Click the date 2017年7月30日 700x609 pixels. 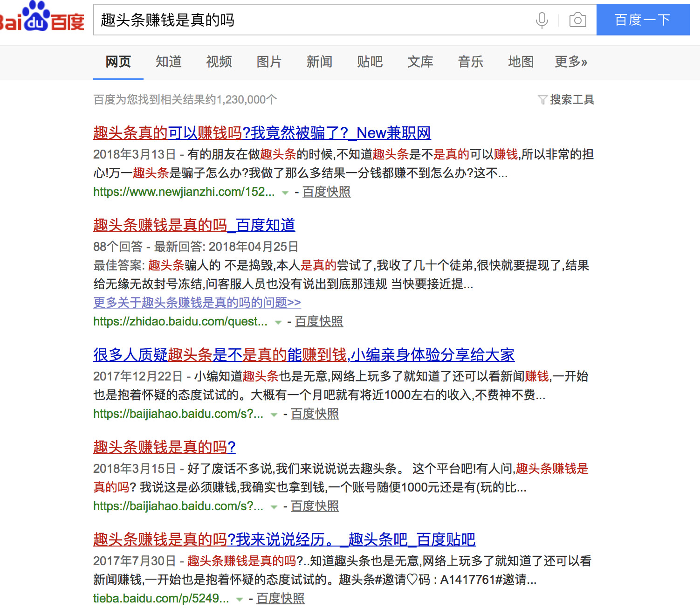(x=135, y=561)
